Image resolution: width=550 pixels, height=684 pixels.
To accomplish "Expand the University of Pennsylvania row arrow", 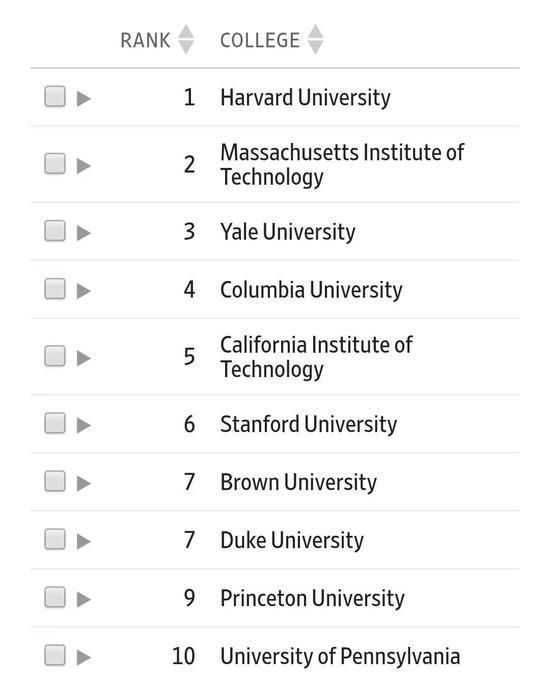I will point(83,657).
